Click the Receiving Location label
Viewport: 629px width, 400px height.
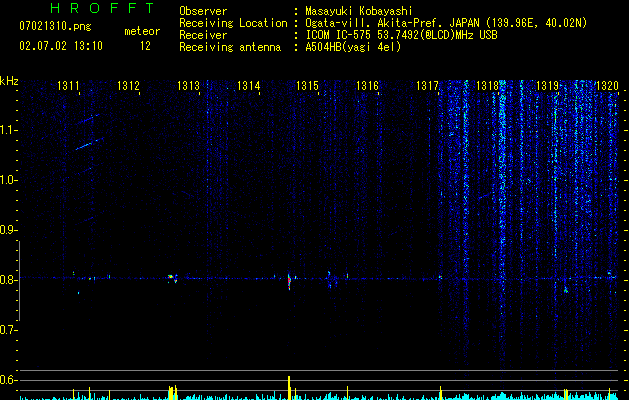pyautogui.click(x=233, y=23)
